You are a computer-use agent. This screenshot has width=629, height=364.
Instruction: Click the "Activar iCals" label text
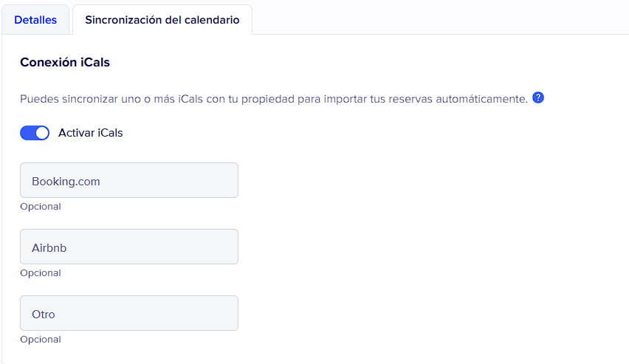90,133
